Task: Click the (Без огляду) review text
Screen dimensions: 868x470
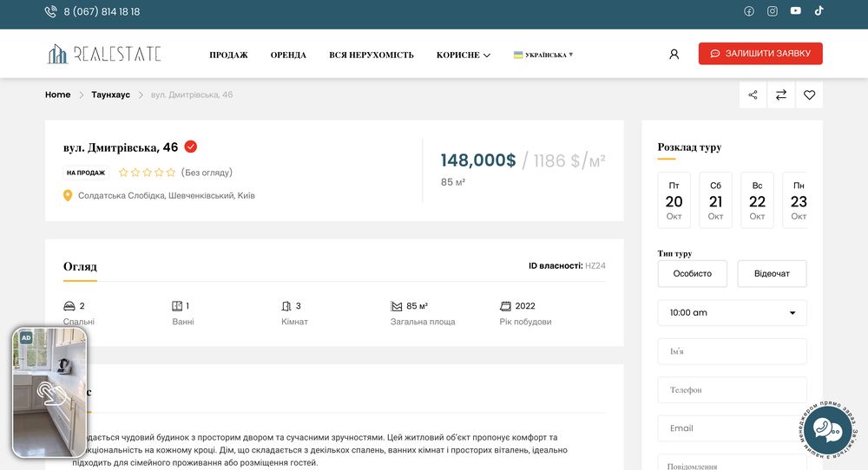Action: coord(207,173)
